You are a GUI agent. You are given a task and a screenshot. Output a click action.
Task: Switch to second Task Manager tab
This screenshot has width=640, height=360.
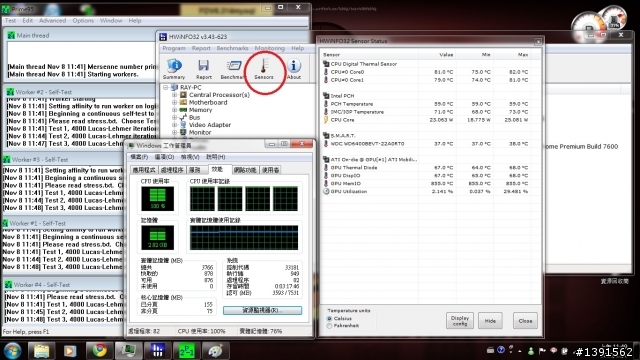tap(172, 170)
